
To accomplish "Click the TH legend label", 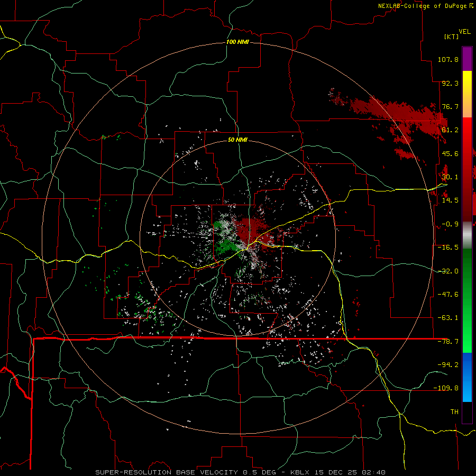I will pyautogui.click(x=454, y=412).
